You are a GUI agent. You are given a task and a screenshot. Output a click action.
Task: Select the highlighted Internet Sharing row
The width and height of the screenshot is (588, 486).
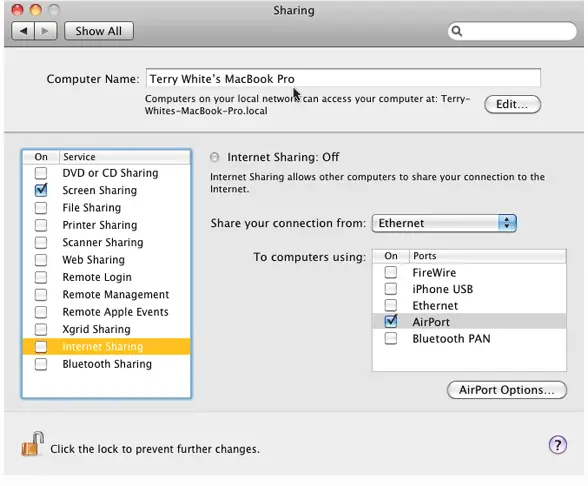click(106, 346)
